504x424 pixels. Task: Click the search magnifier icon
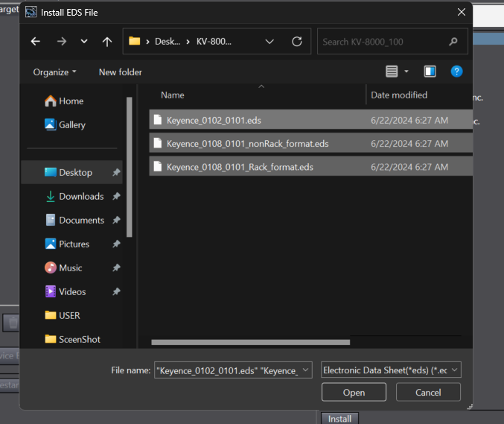tap(453, 41)
